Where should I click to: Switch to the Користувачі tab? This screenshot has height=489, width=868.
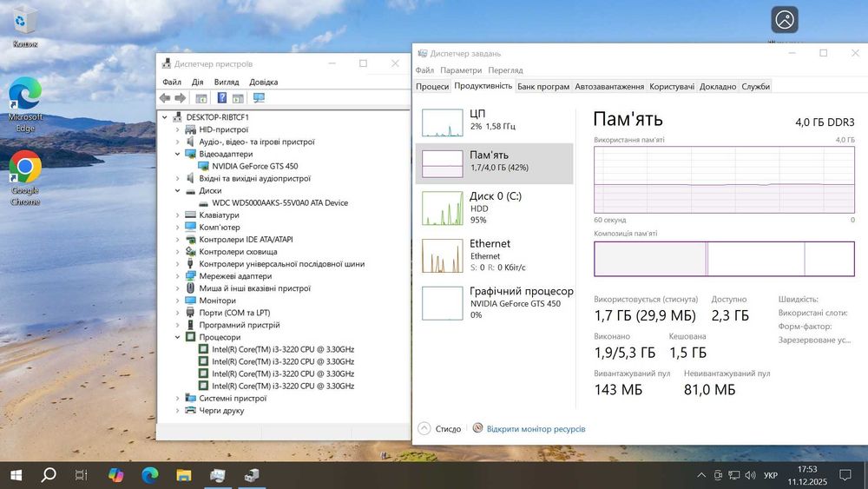(672, 86)
